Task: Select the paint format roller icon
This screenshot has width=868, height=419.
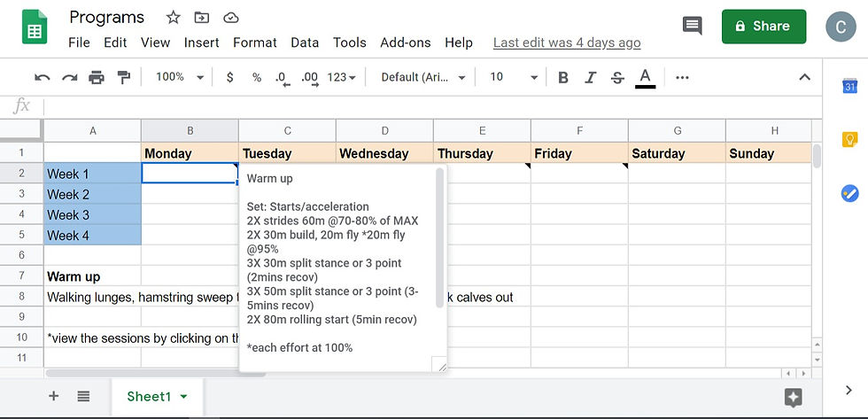Action: point(123,77)
